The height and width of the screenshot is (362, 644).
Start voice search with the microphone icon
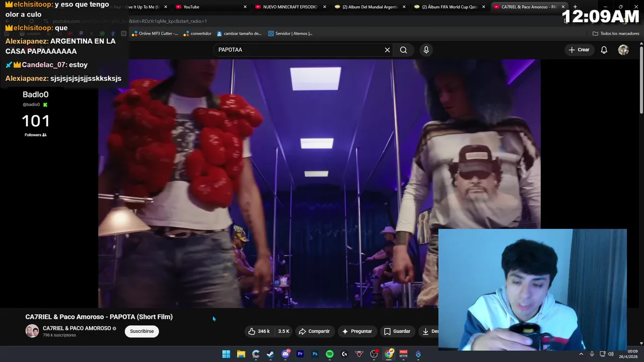(x=426, y=50)
